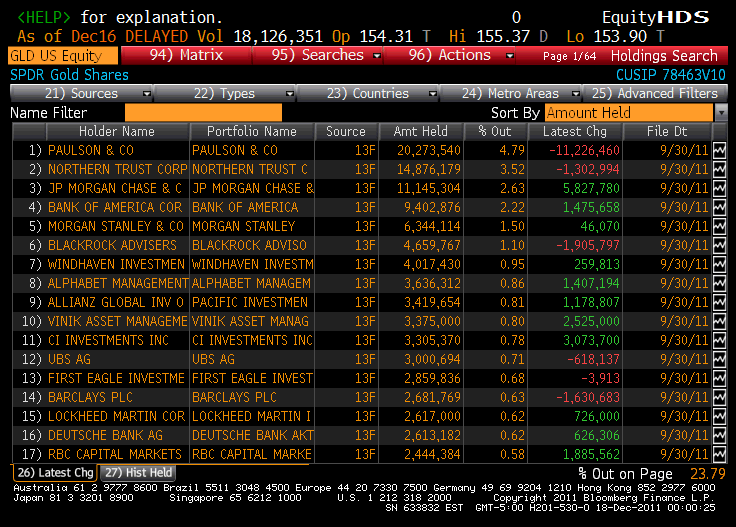Click PACIFIC INVESTMEN portfolio name

250,303
